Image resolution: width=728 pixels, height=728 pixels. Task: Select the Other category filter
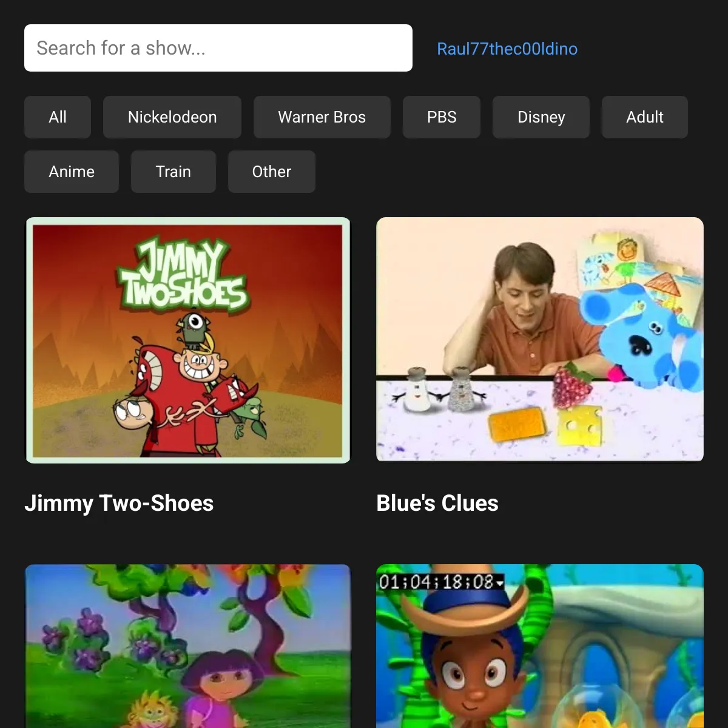tap(272, 172)
